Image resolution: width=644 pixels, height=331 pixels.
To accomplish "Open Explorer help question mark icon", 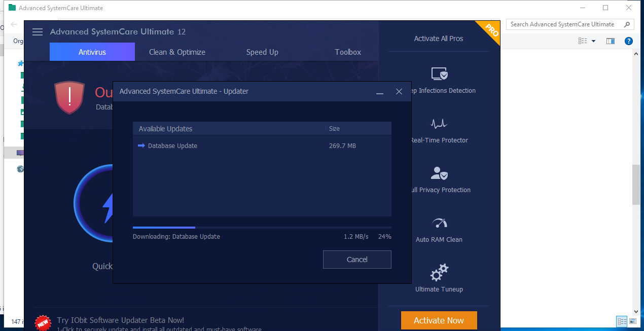I will (x=629, y=41).
